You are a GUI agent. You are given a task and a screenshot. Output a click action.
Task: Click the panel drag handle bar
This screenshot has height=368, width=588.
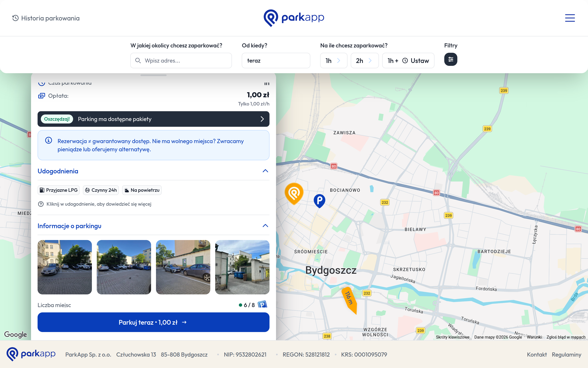pos(153,75)
